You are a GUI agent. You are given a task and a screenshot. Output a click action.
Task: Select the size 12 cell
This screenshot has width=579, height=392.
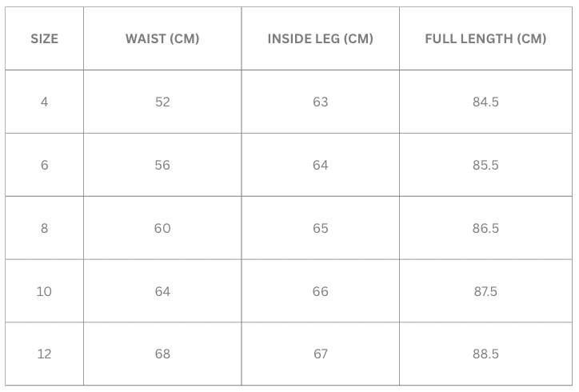coord(44,354)
